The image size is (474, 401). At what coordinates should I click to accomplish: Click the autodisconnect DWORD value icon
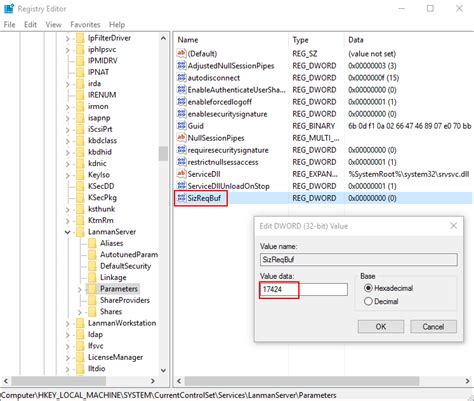tap(181, 78)
